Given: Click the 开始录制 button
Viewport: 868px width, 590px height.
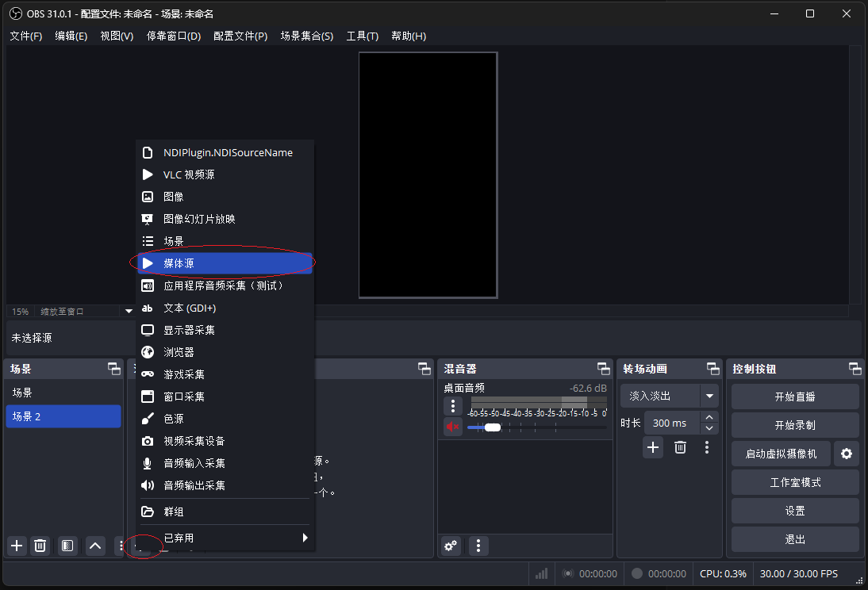Looking at the screenshot, I should [x=794, y=424].
